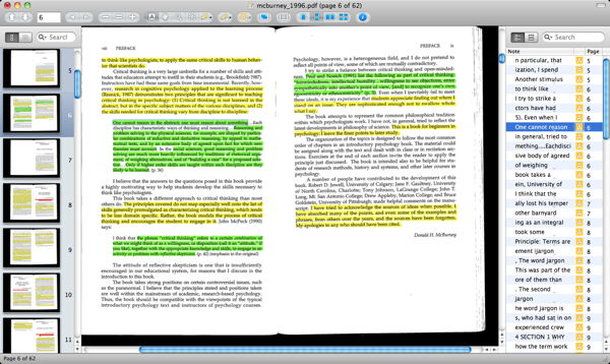
Task: Switch to two pages display
Action: point(330,17)
